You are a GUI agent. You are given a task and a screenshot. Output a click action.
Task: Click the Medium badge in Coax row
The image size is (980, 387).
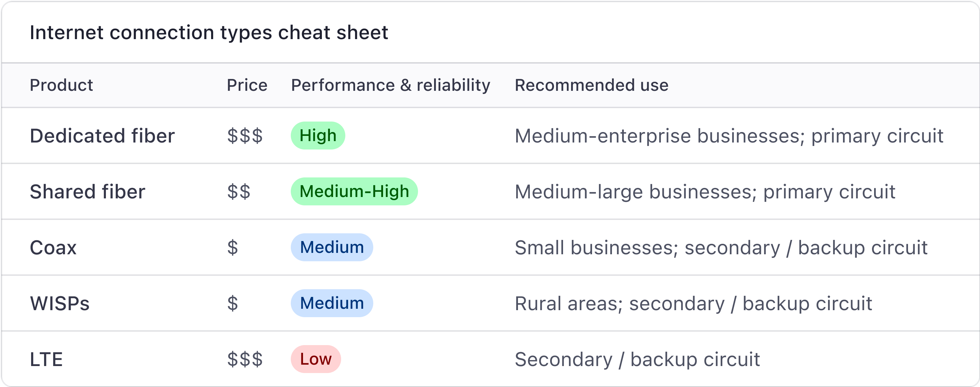pos(332,248)
